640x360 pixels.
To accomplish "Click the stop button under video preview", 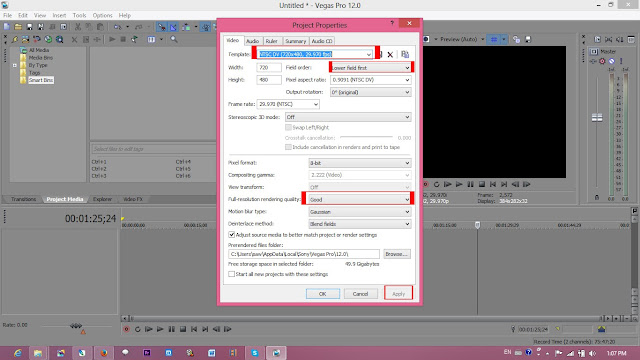I will tap(482, 184).
